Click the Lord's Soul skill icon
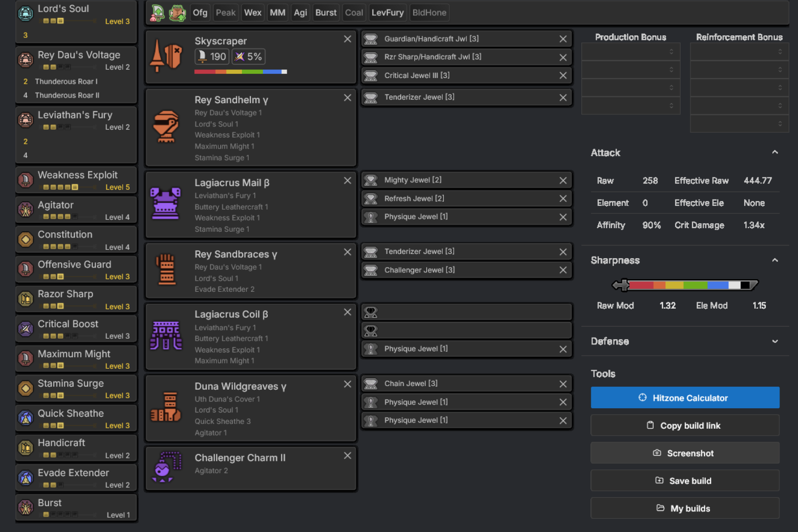Screen dimensions: 798x532 tap(25, 14)
